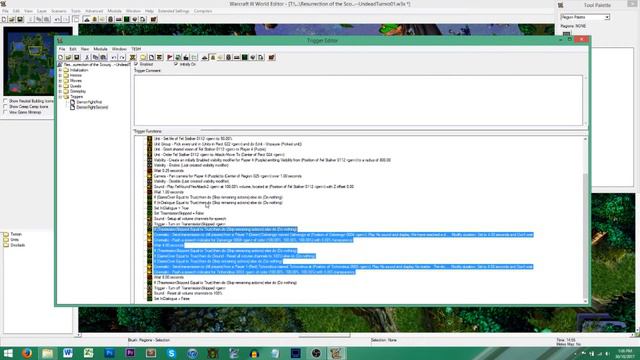The width and height of the screenshot is (640, 360).
Task: Toggle View Game Minimap checkbox
Action: click(x=5, y=112)
